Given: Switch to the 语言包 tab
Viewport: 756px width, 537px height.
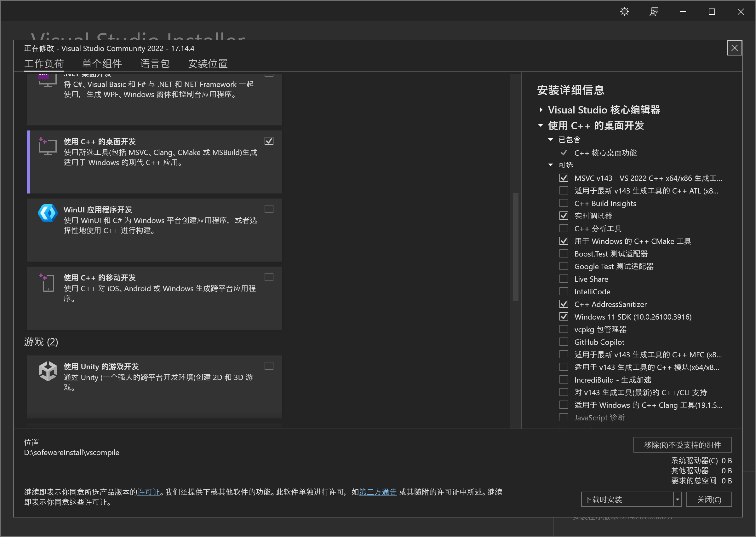Looking at the screenshot, I should [x=155, y=63].
